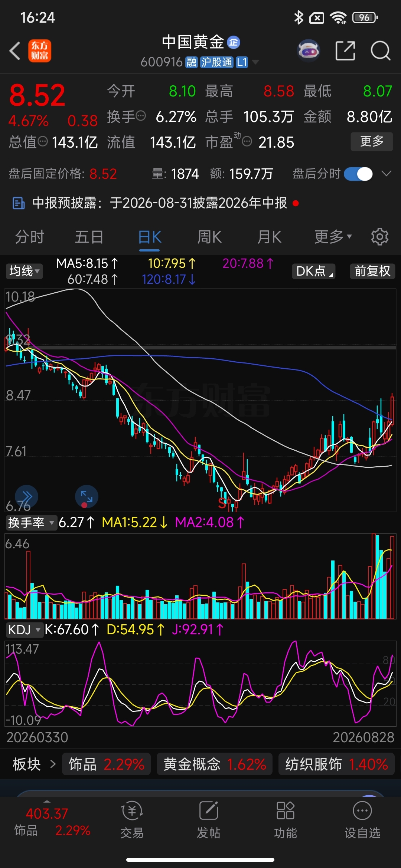Switch to 月K tab

(x=270, y=237)
